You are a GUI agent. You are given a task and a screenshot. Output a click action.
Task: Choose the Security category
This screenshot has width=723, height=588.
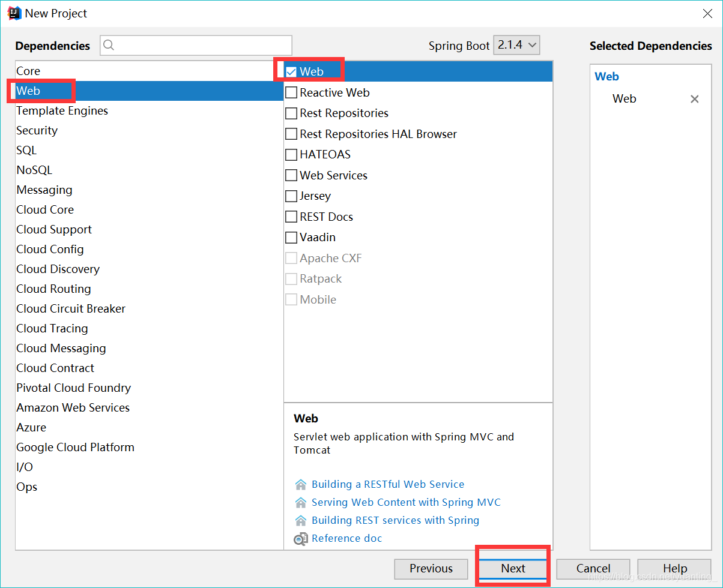point(149,130)
